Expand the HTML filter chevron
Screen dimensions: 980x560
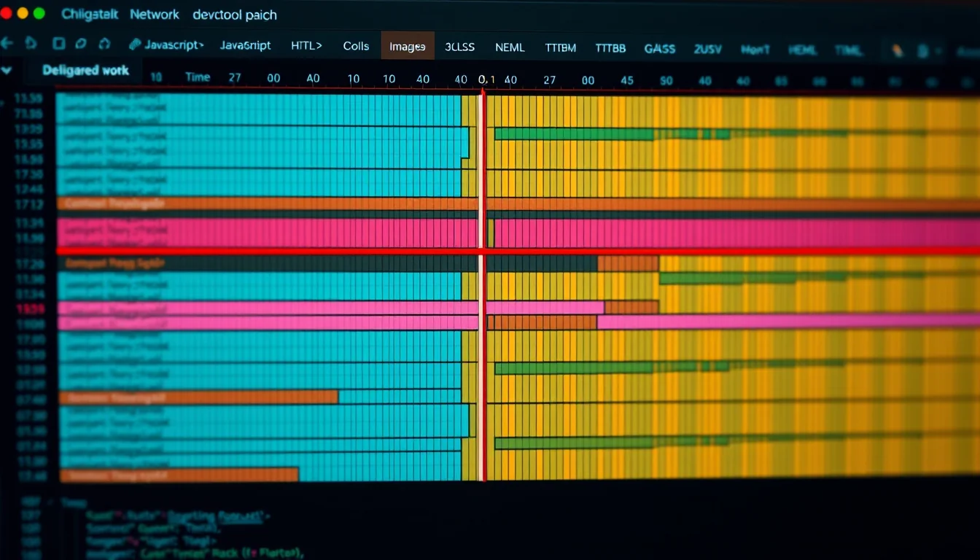[319, 45]
